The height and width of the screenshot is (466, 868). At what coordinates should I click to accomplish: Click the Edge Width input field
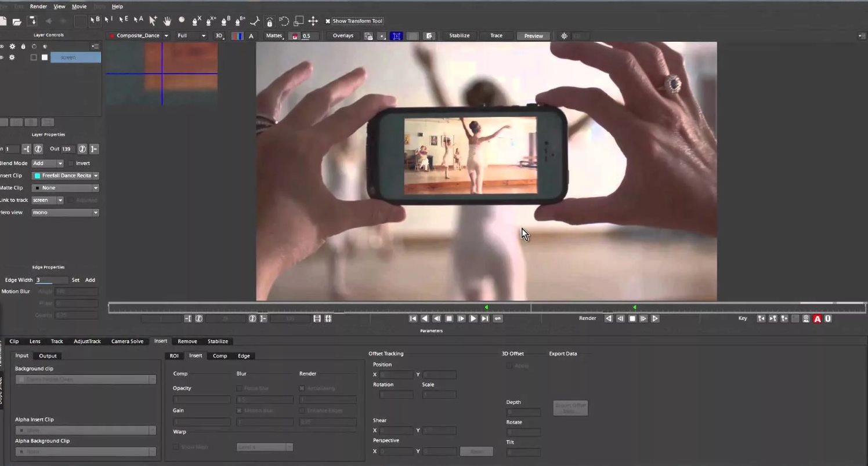tap(51, 280)
